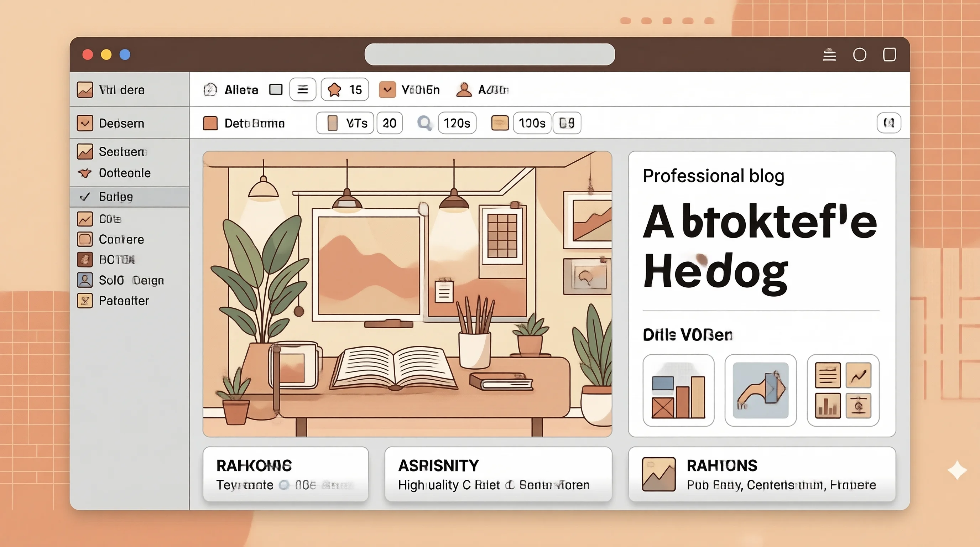Click the person icon beside 'Sol0 Deign'
This screenshot has width=980, height=547.
pyautogui.click(x=84, y=280)
